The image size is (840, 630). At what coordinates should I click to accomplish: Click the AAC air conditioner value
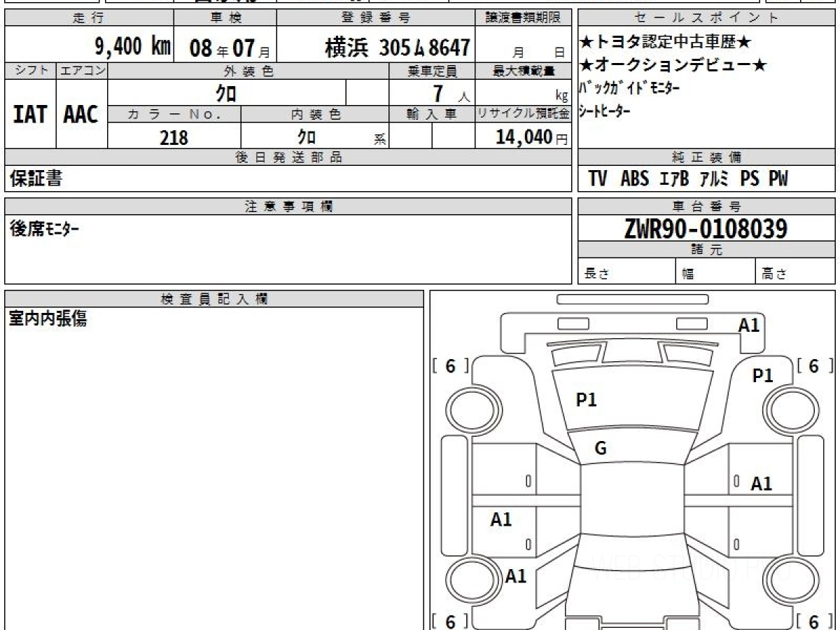point(81,115)
